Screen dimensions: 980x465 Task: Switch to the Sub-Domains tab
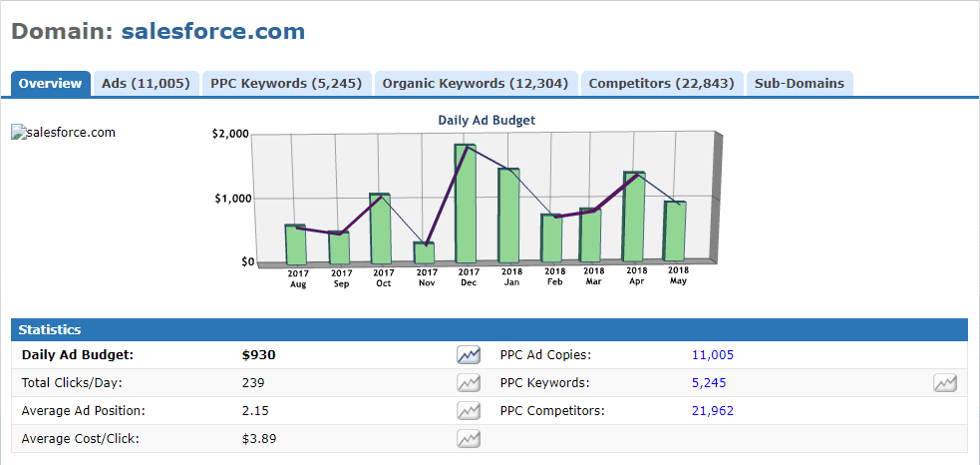pyautogui.click(x=800, y=83)
